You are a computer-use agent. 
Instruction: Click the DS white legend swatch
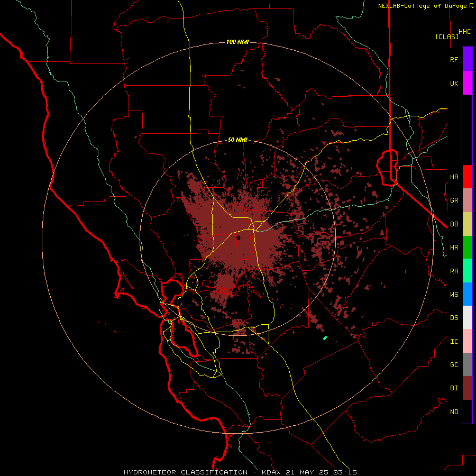click(x=467, y=317)
